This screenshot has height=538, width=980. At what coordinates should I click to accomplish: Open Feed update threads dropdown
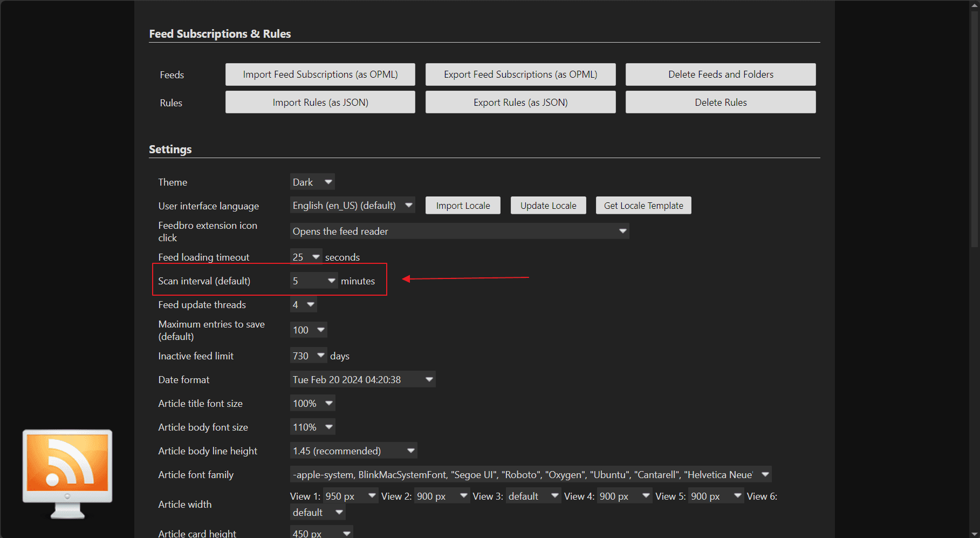(x=303, y=304)
